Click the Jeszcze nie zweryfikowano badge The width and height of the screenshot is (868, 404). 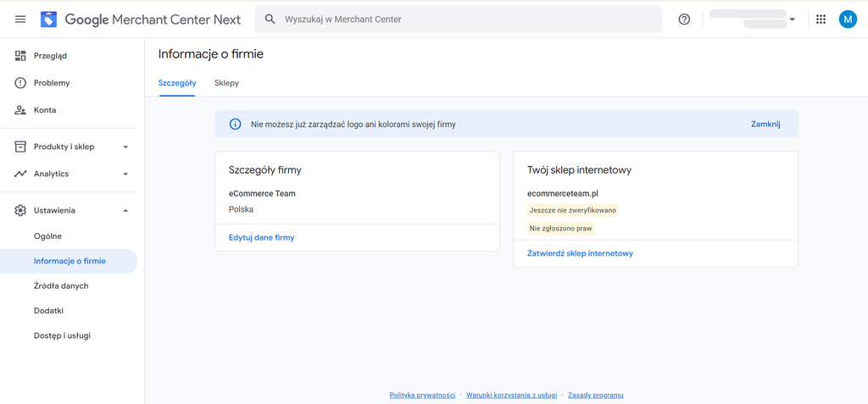[573, 210]
